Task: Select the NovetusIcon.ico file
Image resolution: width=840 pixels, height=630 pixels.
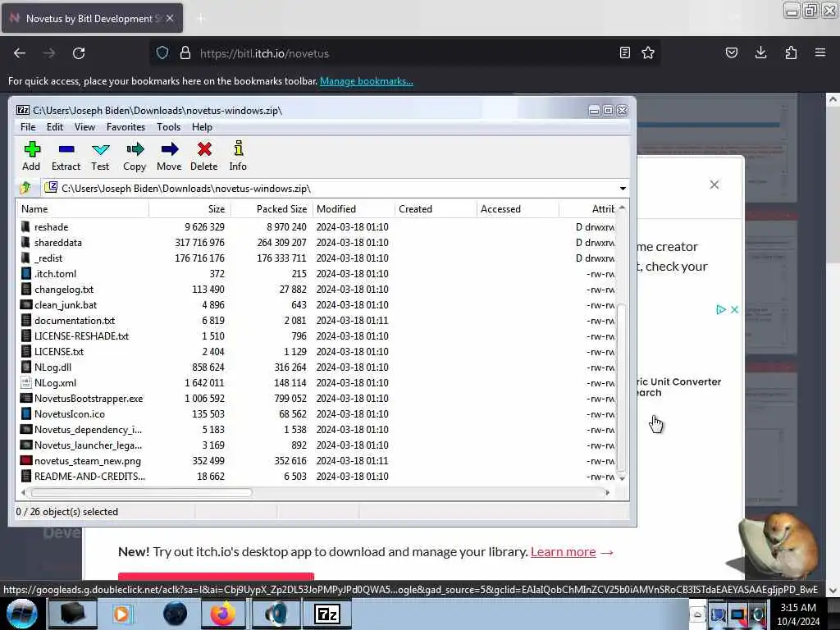Action: (x=70, y=413)
